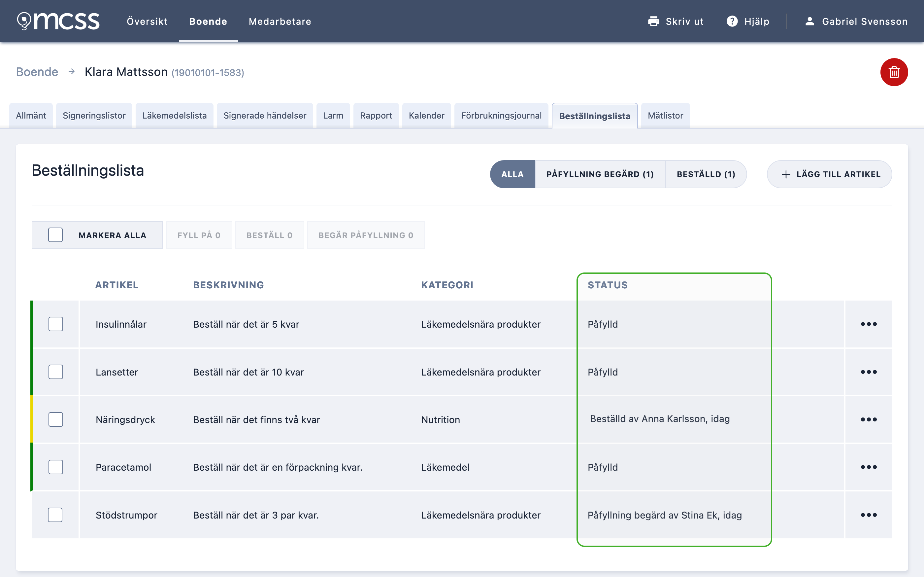
Task: Click the Skriv ut link
Action: (685, 21)
